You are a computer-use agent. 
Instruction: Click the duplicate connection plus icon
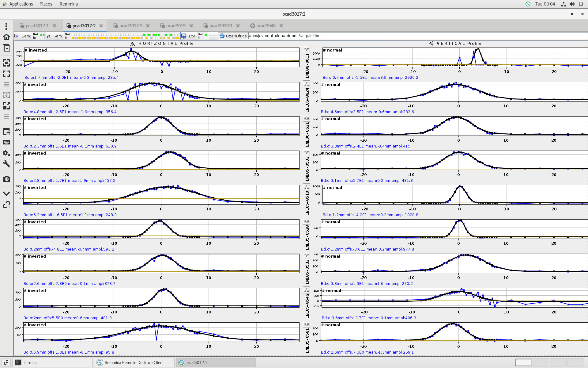click(6, 48)
